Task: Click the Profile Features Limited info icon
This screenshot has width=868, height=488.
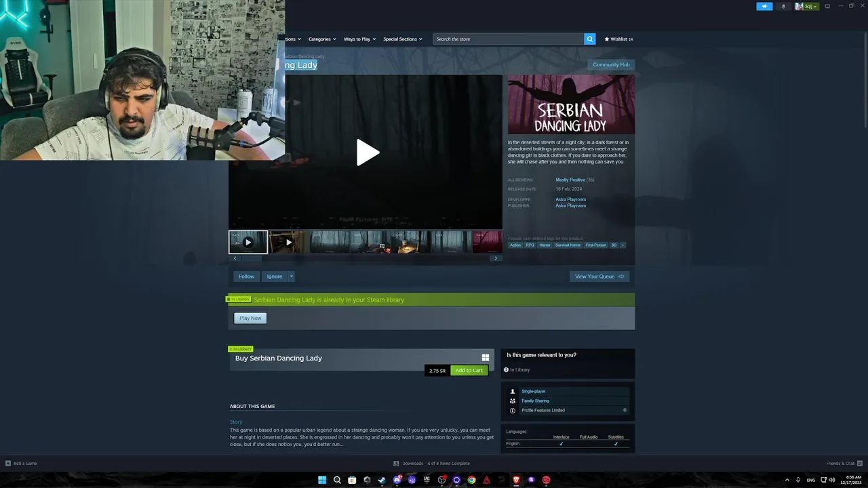Action: [x=513, y=410]
